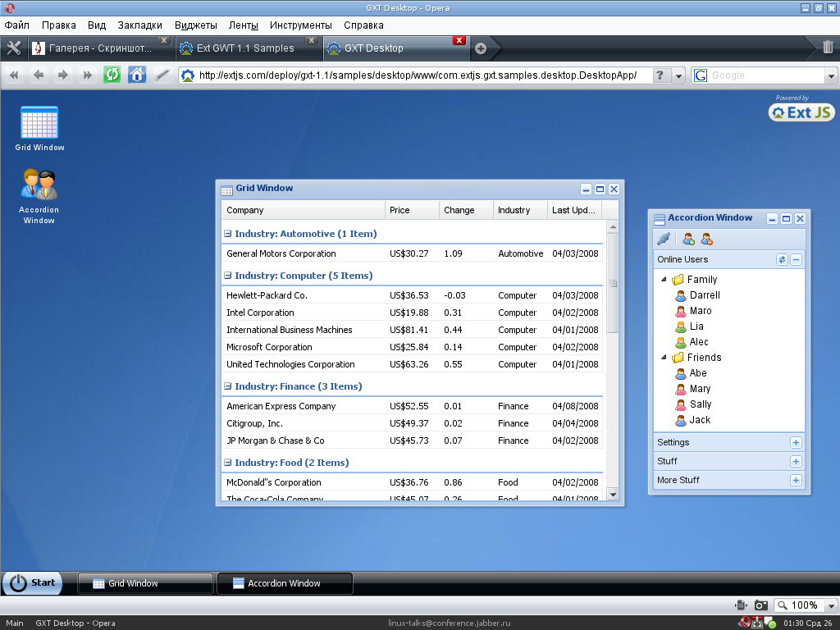Click the browser back arrow
The height and width of the screenshot is (630, 840).
click(x=38, y=75)
